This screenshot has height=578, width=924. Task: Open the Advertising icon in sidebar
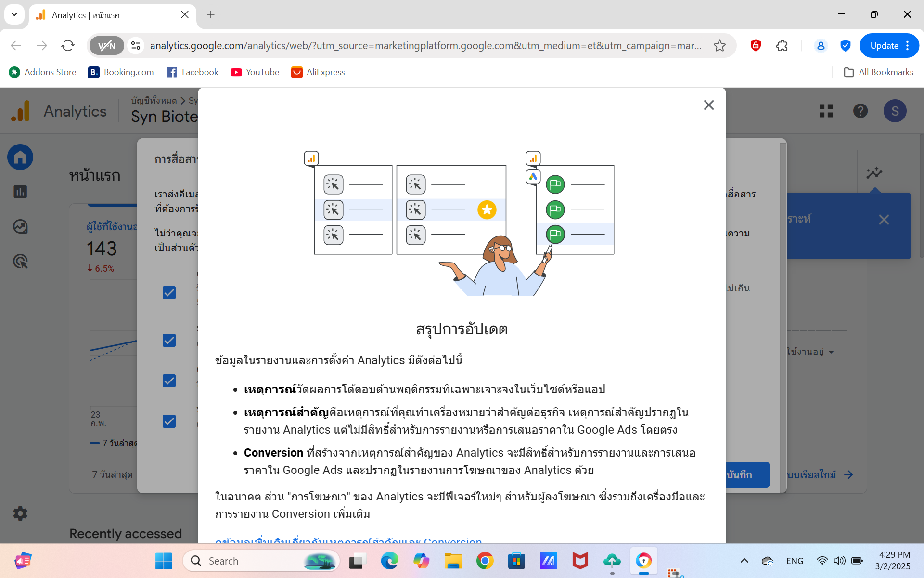point(20,261)
